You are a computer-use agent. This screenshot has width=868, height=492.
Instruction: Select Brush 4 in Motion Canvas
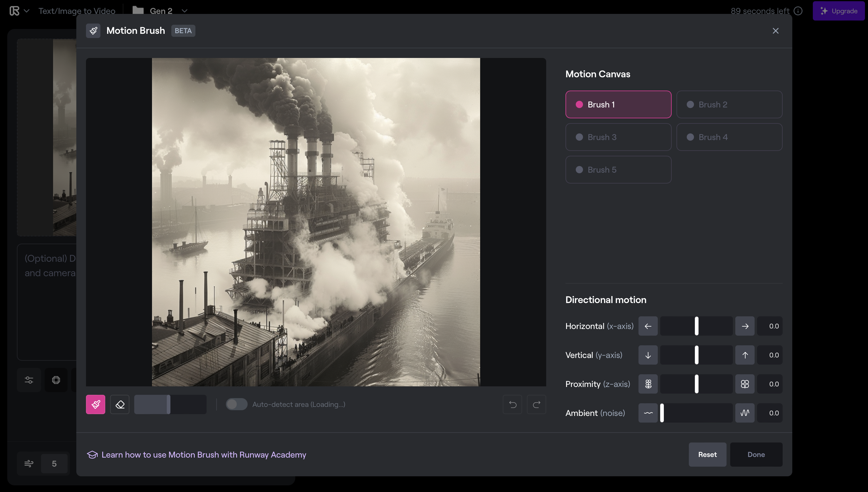click(729, 137)
